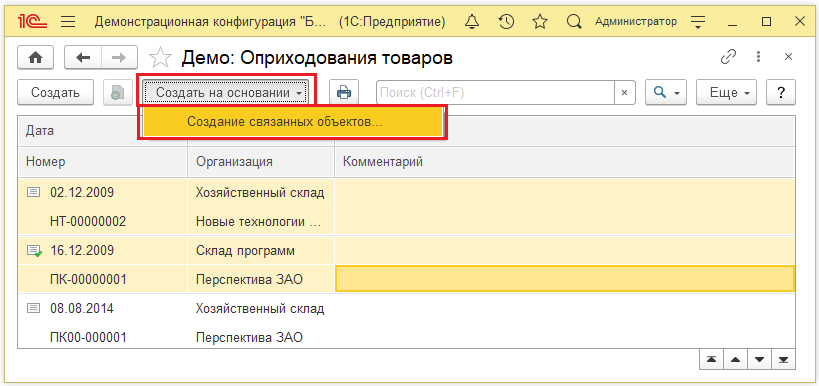Click the Администратор user name
Screen dimensions: 819x386
pos(636,22)
